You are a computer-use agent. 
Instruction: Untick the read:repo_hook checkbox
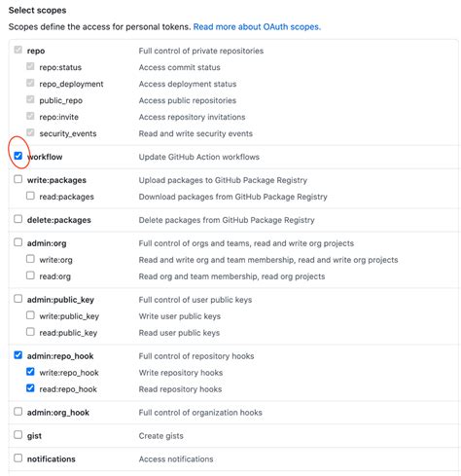(x=30, y=388)
